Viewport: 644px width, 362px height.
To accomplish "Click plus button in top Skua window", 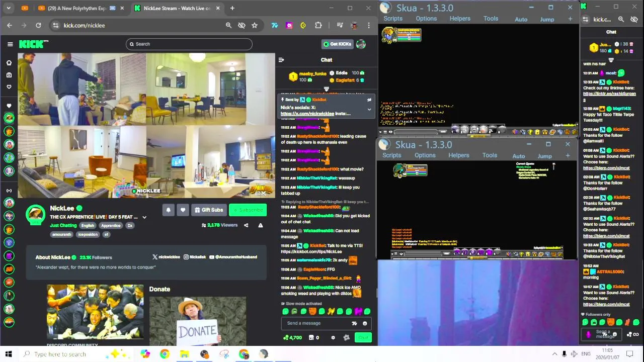I will point(570,19).
